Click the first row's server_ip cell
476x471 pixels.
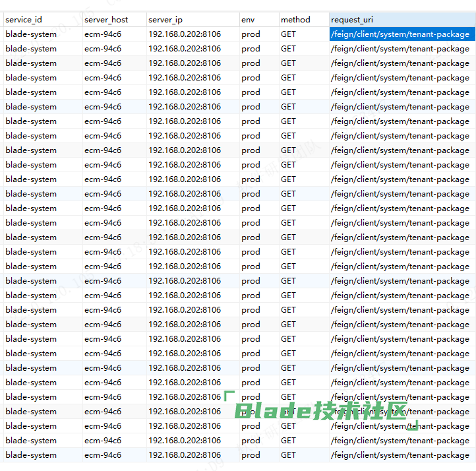tap(185, 34)
